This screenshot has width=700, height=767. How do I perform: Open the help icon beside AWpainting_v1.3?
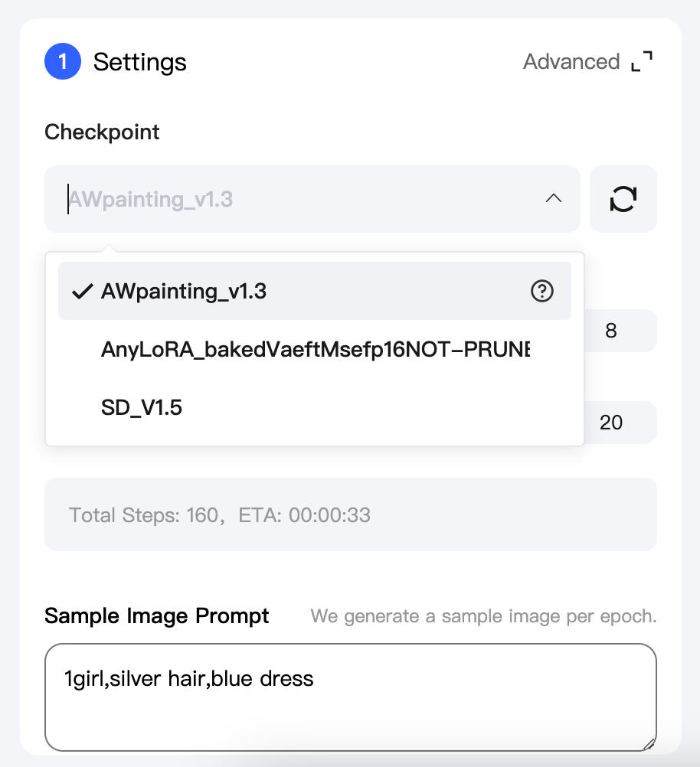tap(541, 291)
